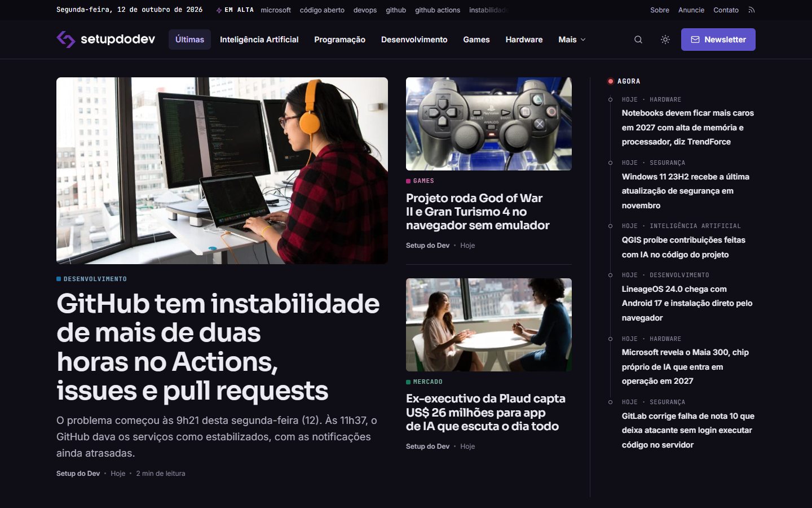
Task: Go to Inteligência Artificial section
Action: coord(259,40)
